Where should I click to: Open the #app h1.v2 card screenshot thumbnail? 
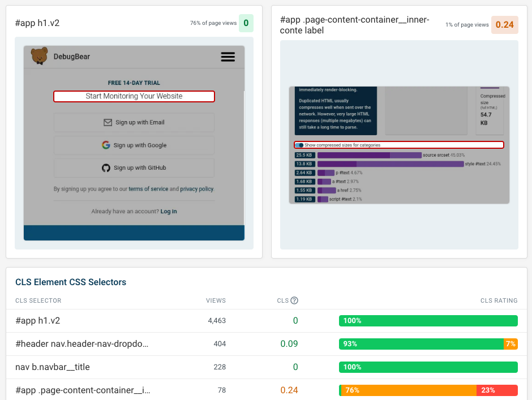(x=134, y=143)
